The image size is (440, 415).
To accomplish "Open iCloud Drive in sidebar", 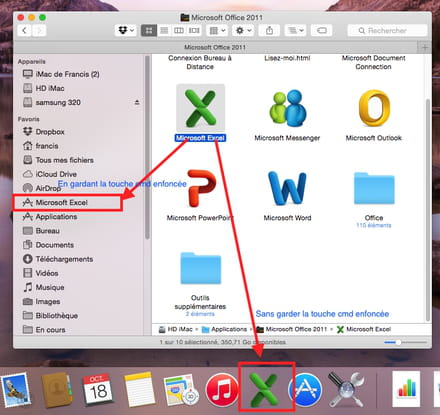I will 49,174.
